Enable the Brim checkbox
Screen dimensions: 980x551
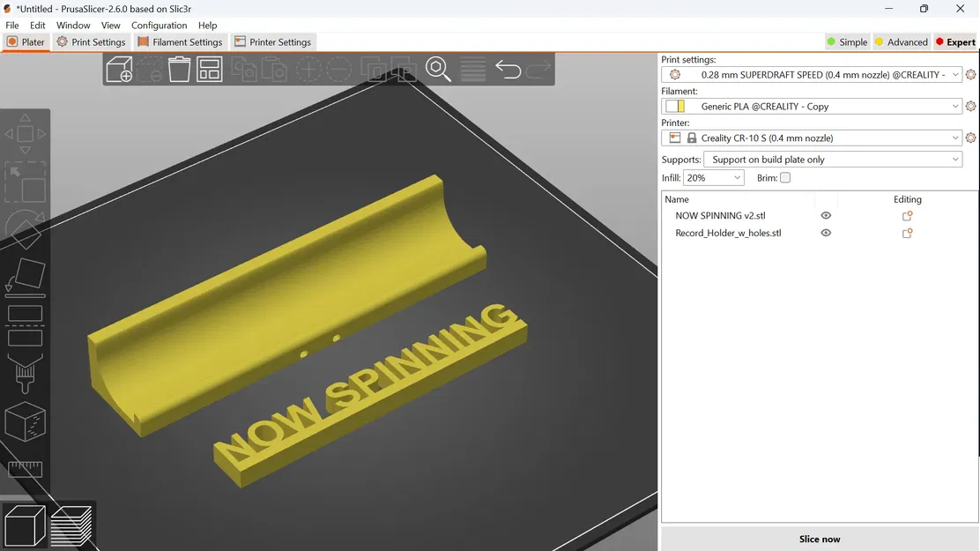[785, 178]
